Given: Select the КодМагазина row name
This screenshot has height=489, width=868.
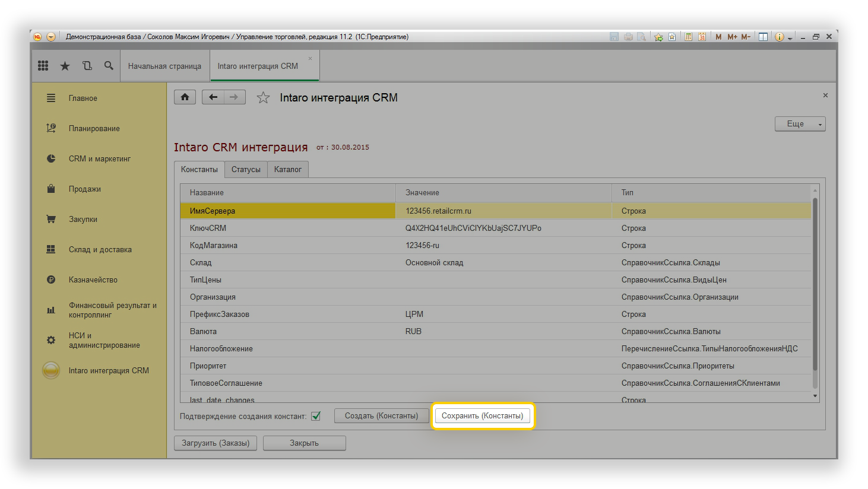Looking at the screenshot, I should 214,245.
